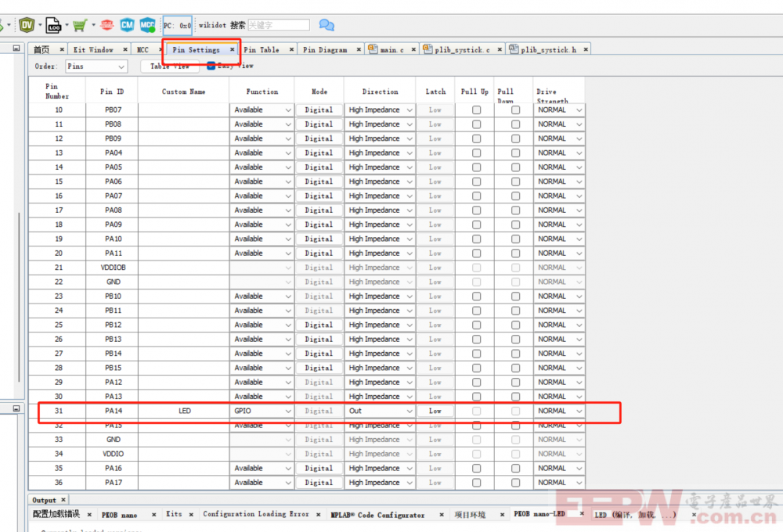
Task: Click the Function column header
Action: [262, 92]
